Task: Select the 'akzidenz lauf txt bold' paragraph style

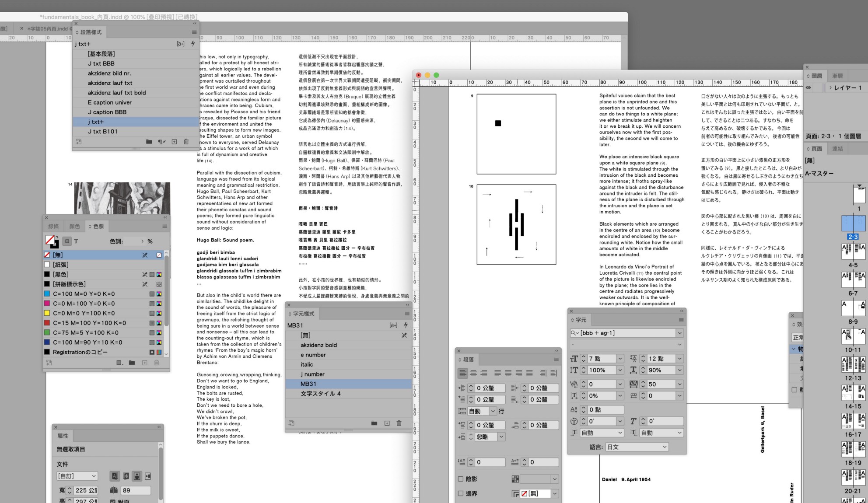Action: (117, 93)
